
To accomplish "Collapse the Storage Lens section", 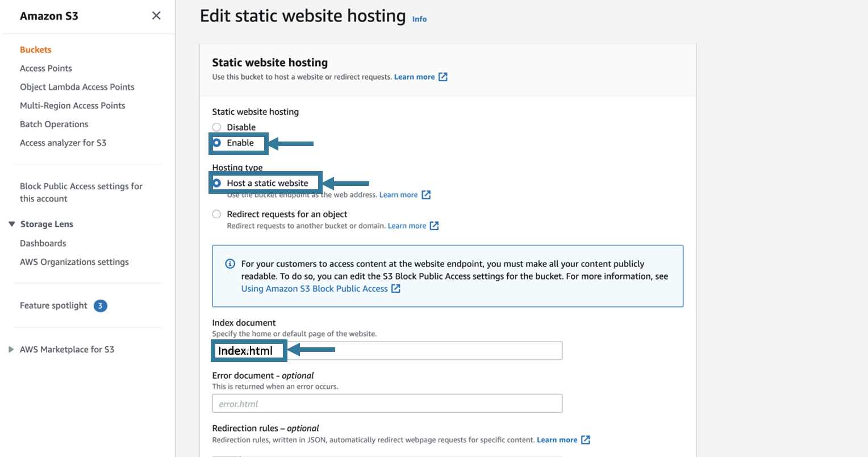I will click(x=12, y=224).
